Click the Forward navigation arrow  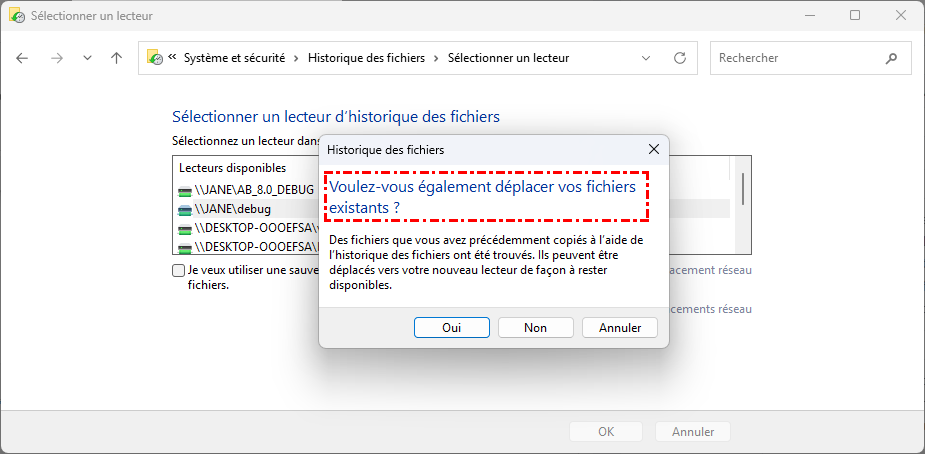(56, 58)
